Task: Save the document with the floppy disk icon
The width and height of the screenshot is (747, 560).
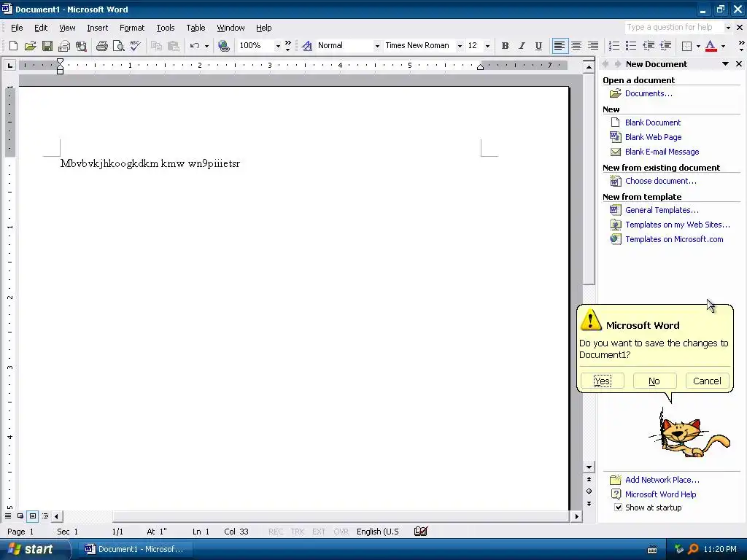Action: coord(47,46)
